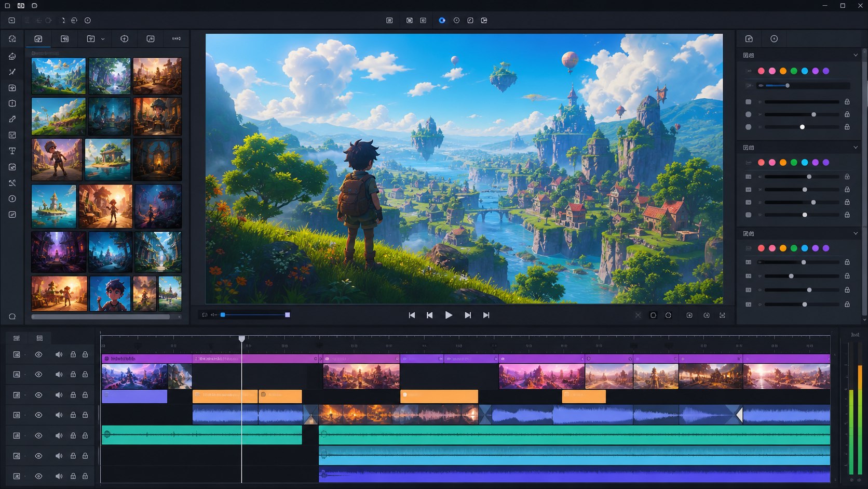Click the type icon of the first timeline track
Image resolution: width=868 pixels, height=489 pixels.
17,354
